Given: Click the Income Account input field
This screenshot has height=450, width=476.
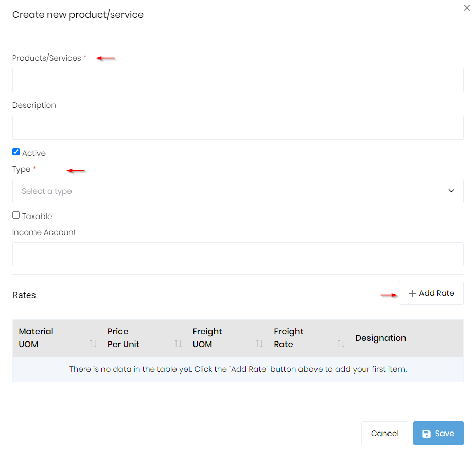Looking at the screenshot, I should [x=238, y=254].
